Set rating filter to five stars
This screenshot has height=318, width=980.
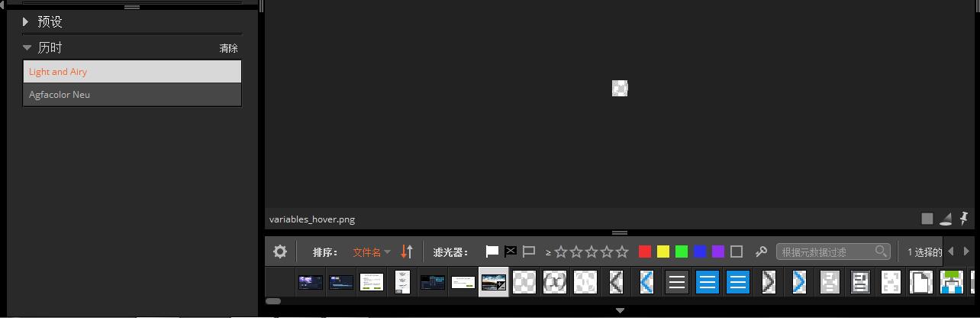point(622,251)
